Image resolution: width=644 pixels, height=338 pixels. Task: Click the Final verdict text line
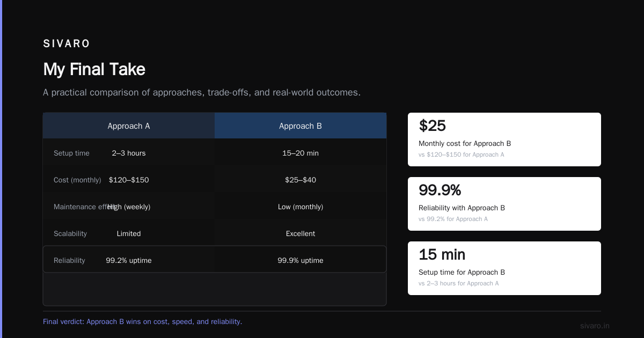point(142,322)
